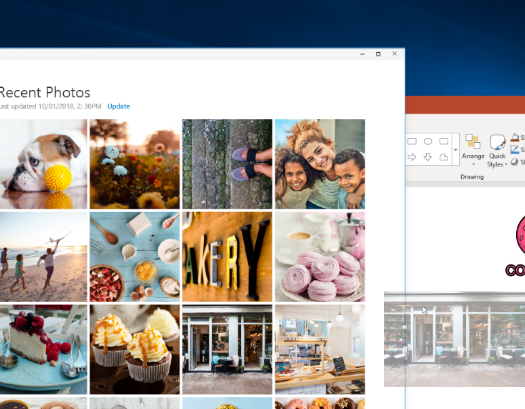Select the Rectangle shape in PowerPoint gallery
Image resolution: width=525 pixels, height=409 pixels.
pyautogui.click(x=412, y=141)
